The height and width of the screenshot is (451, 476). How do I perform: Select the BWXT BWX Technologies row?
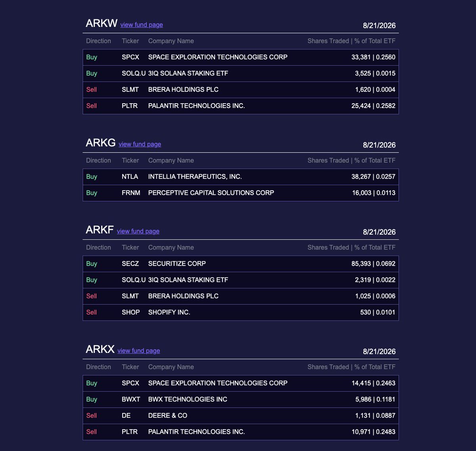pyautogui.click(x=241, y=399)
